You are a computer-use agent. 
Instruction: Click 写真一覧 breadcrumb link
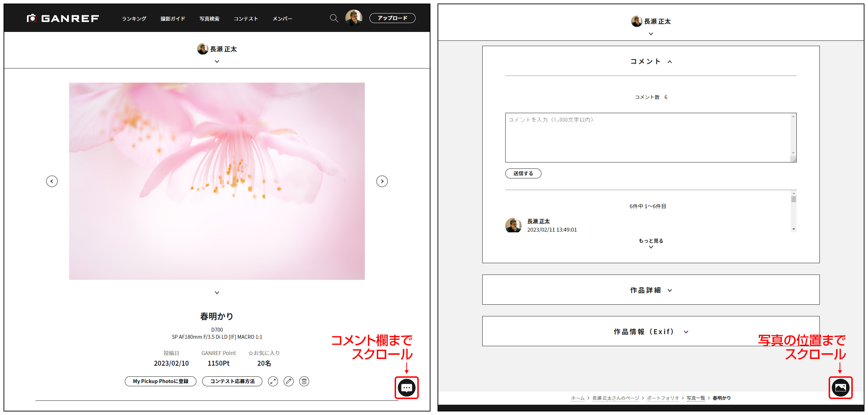pyautogui.click(x=696, y=398)
